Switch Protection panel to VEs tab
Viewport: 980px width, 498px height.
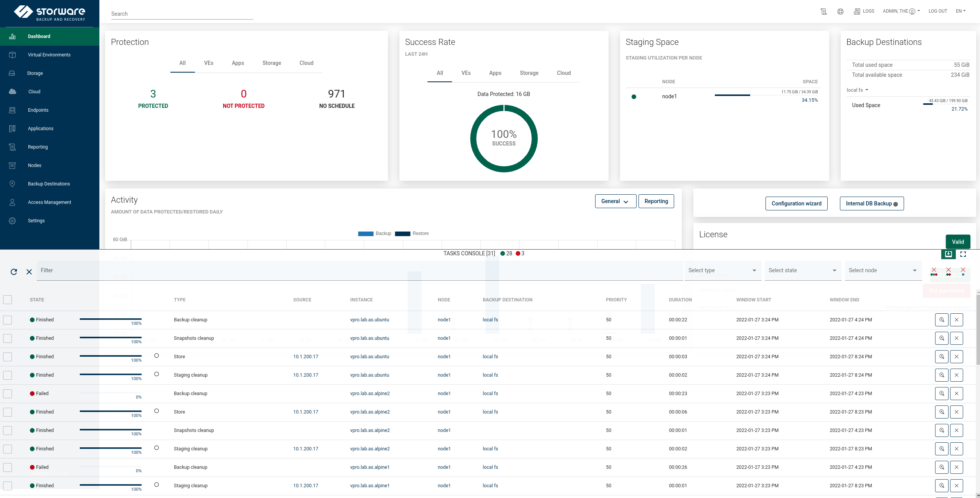click(x=209, y=63)
